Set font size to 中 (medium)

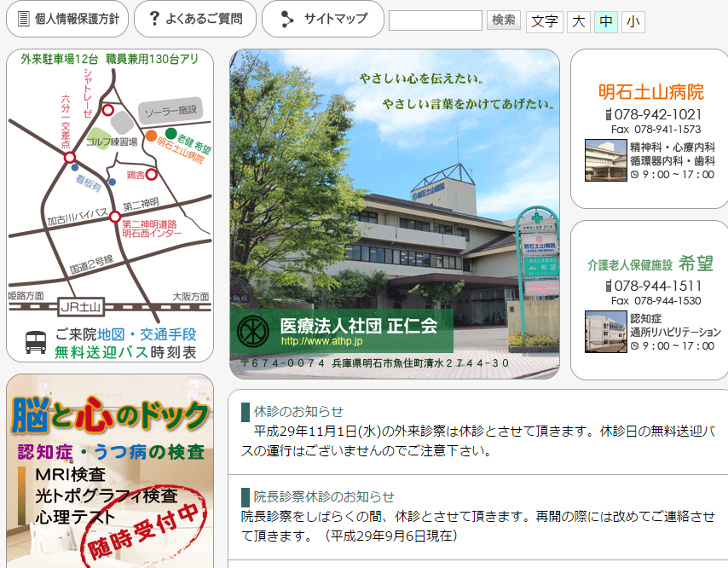pyautogui.click(x=605, y=21)
